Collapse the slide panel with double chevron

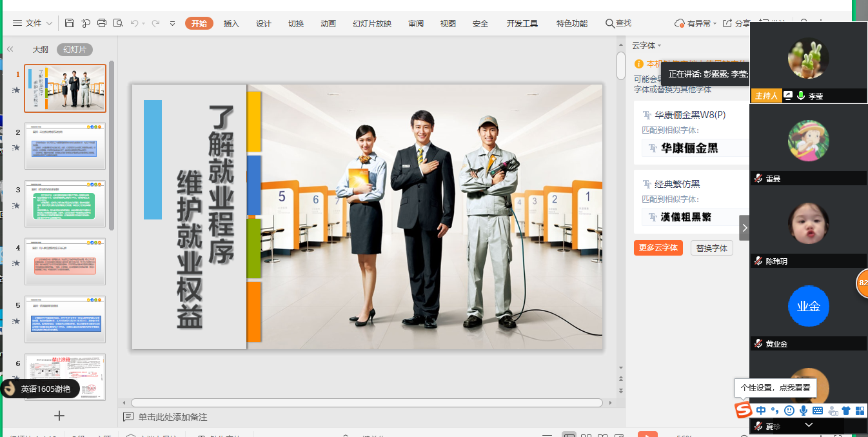10,49
